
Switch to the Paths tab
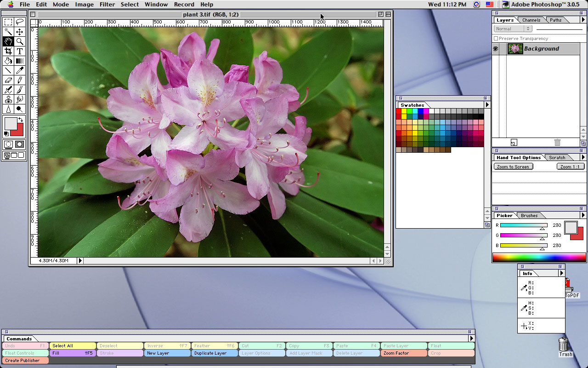point(555,20)
